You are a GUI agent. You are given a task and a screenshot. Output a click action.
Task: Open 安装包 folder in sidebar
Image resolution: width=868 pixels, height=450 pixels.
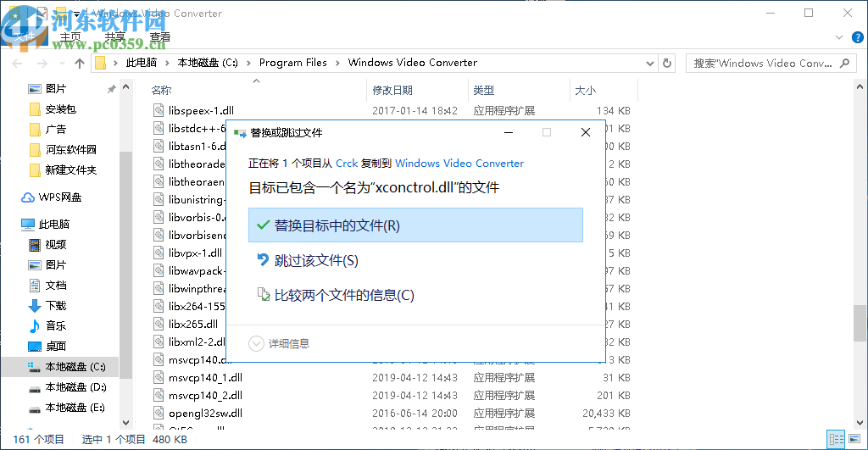coord(60,109)
